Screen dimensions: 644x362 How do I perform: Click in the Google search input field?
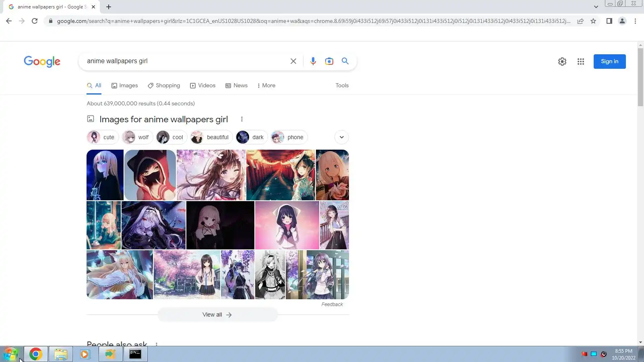(185, 61)
